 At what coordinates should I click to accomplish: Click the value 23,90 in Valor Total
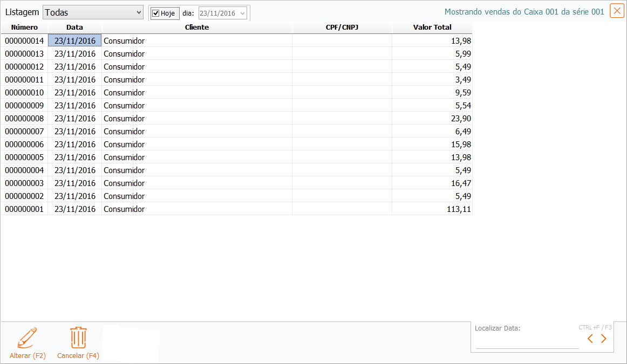461,118
